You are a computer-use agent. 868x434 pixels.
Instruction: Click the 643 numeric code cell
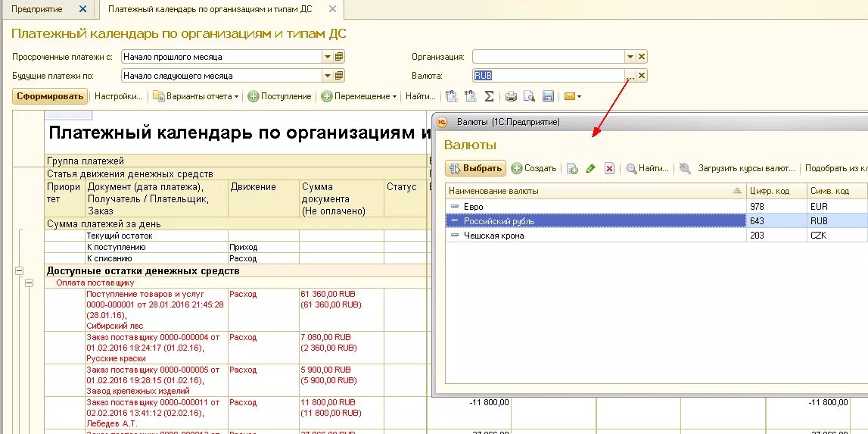coord(776,220)
